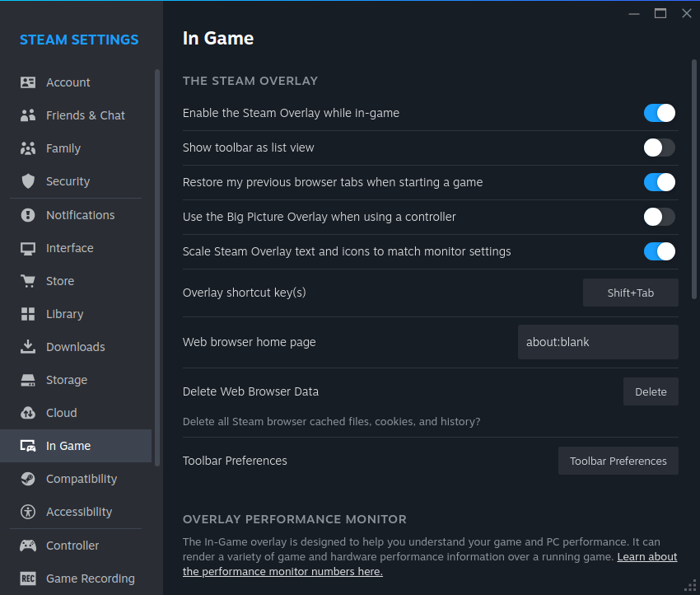Switch to the Security settings
700x595 pixels.
(76, 181)
